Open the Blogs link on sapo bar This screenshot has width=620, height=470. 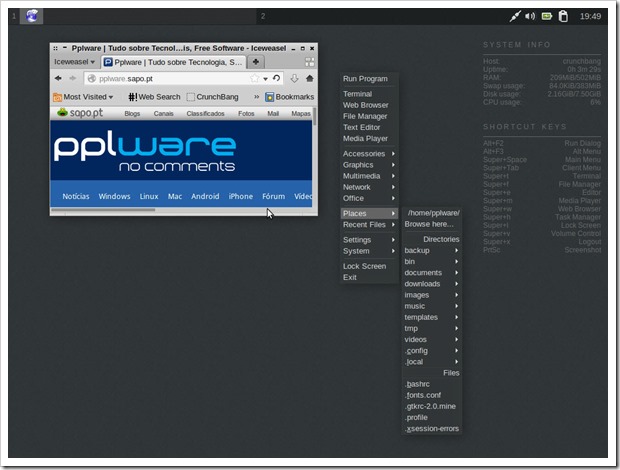point(132,113)
